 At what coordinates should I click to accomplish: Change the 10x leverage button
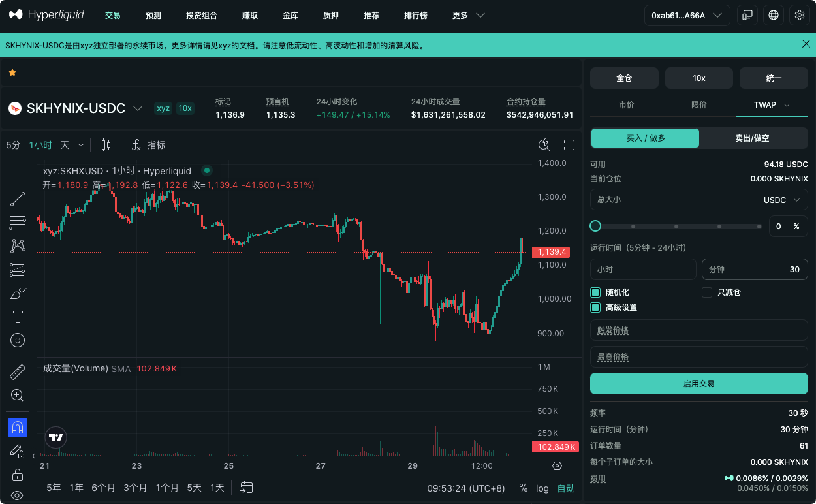tap(699, 78)
